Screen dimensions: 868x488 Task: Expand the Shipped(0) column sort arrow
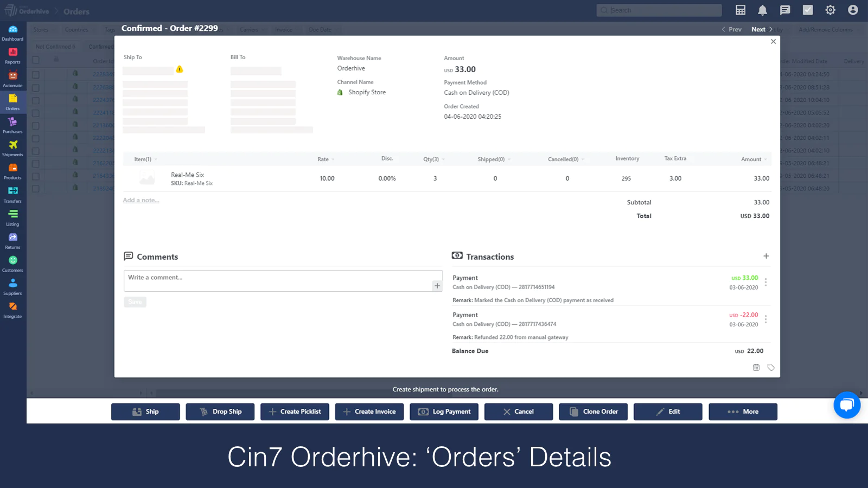(509, 159)
